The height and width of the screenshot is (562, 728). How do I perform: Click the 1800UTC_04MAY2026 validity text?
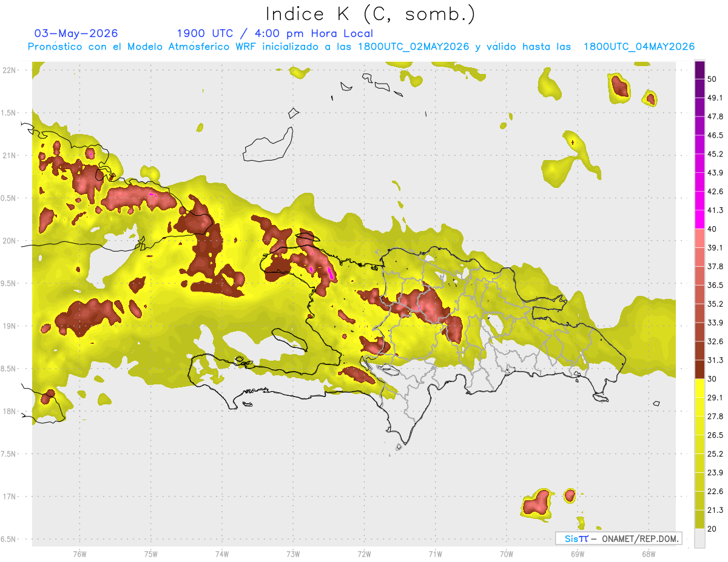tap(639, 47)
